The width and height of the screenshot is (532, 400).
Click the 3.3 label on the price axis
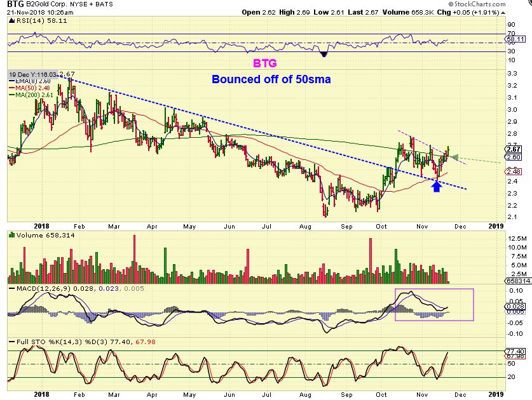[512, 74]
